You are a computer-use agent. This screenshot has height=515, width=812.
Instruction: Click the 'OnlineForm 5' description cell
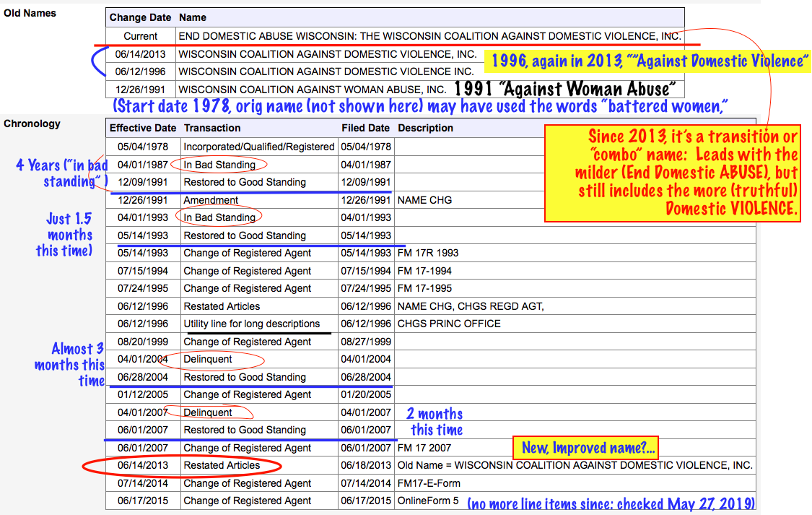428,501
